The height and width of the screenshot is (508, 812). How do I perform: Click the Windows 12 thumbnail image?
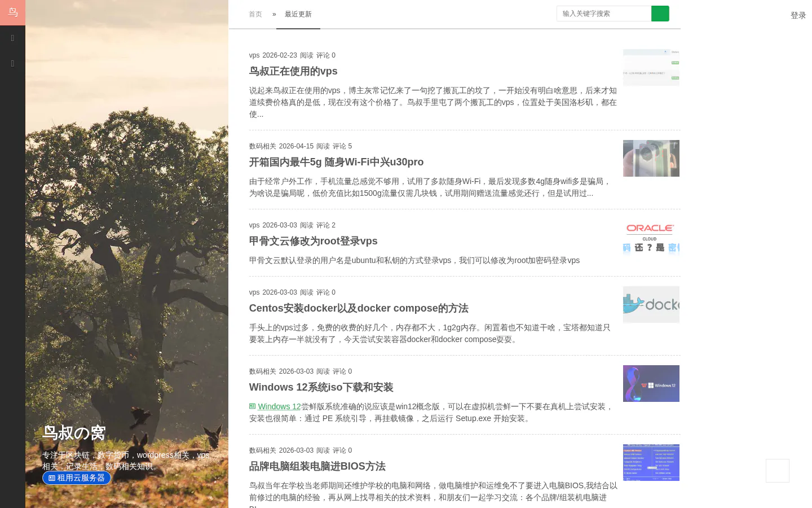(x=651, y=383)
